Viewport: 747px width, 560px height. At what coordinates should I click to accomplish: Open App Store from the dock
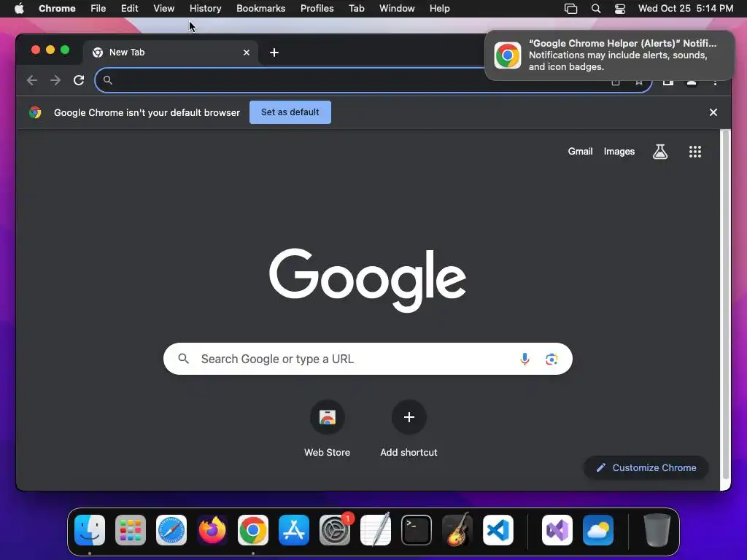[294, 530]
